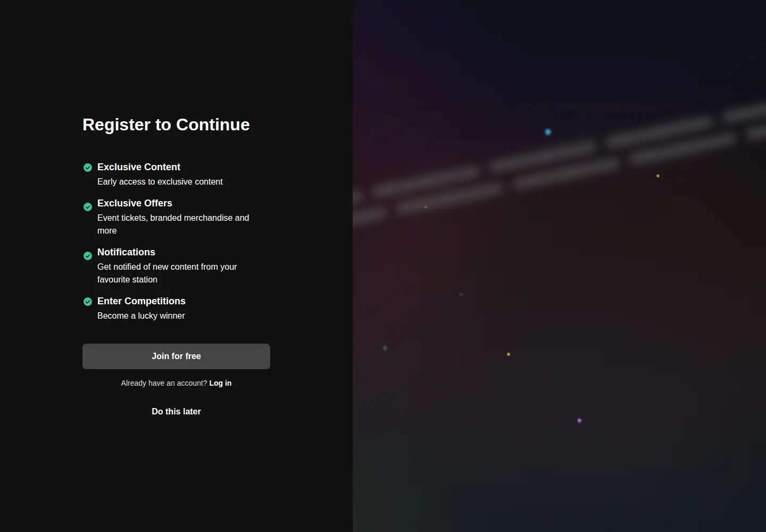Image resolution: width=766 pixels, height=532 pixels.
Task: Click 'Get notified of new content' description
Action: click(x=167, y=273)
